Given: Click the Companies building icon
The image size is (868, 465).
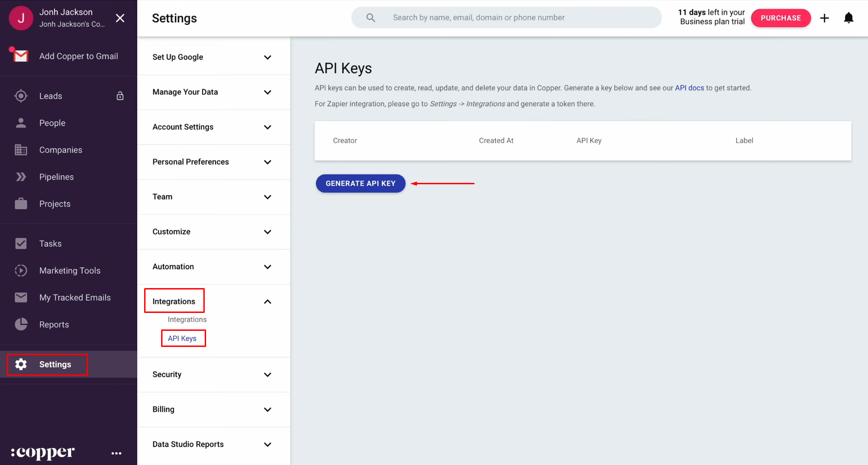Looking at the screenshot, I should pyautogui.click(x=21, y=150).
